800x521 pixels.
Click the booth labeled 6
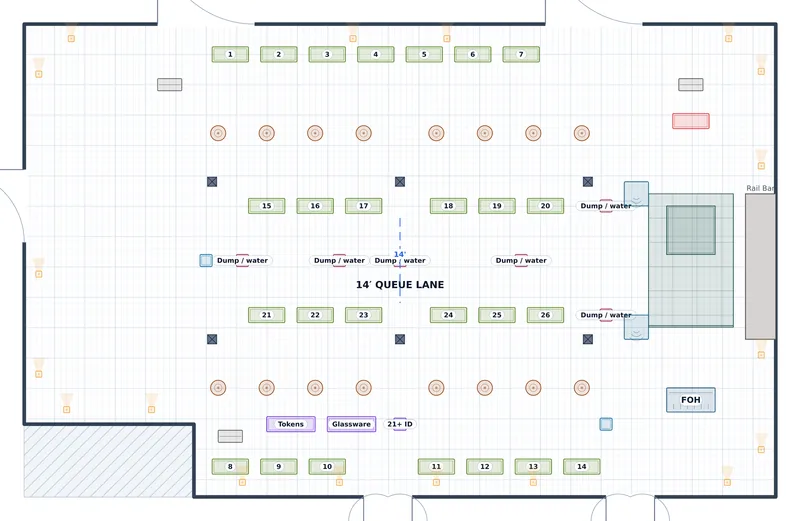(472, 54)
